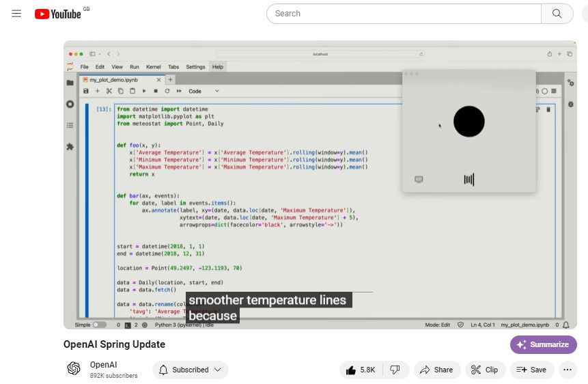Click the YouTube search input field

click(404, 14)
